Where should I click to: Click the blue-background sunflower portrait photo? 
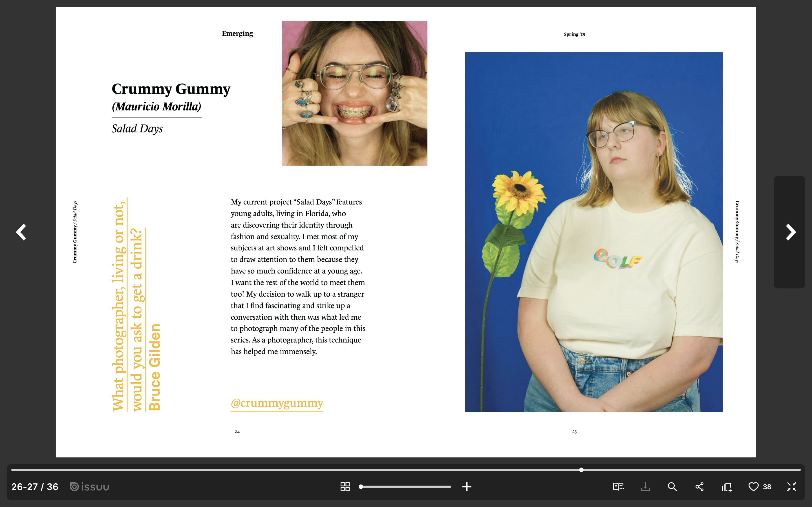point(593,232)
